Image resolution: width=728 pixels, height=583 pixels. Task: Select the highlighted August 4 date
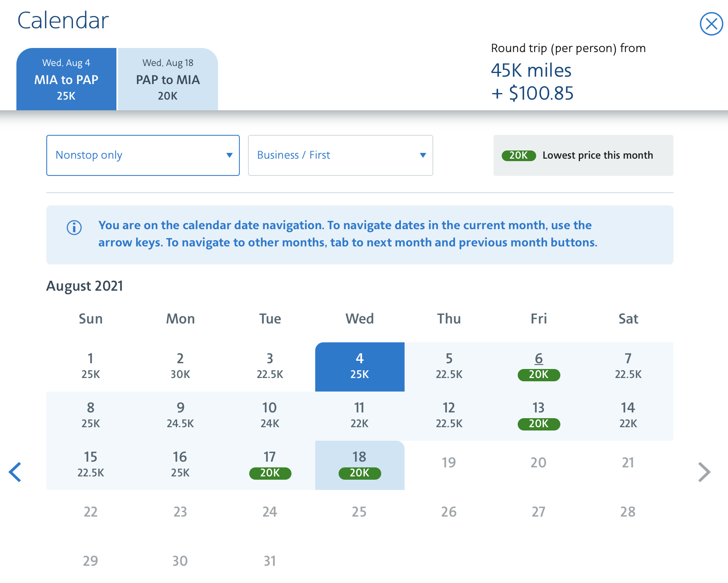pos(359,366)
